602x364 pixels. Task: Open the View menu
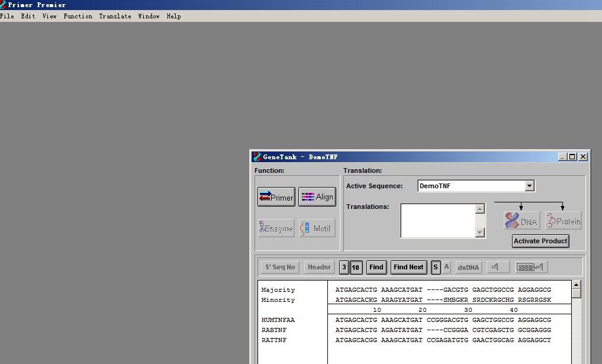click(50, 16)
